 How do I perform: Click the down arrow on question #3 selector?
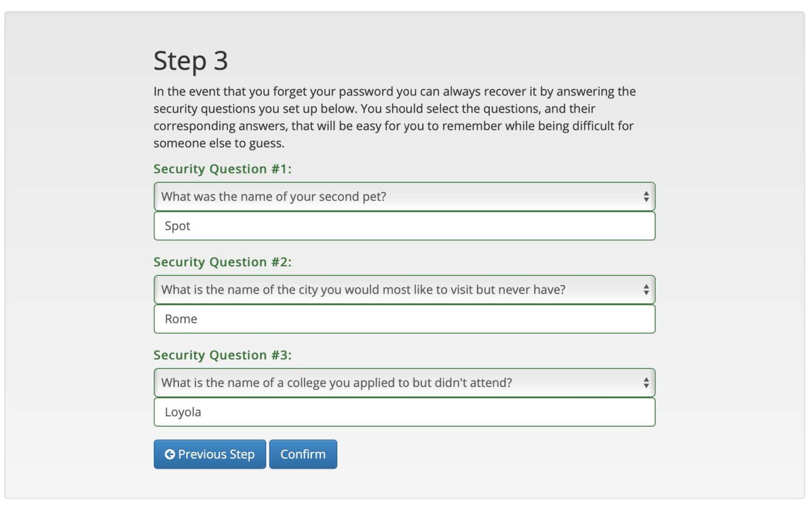[646, 386]
